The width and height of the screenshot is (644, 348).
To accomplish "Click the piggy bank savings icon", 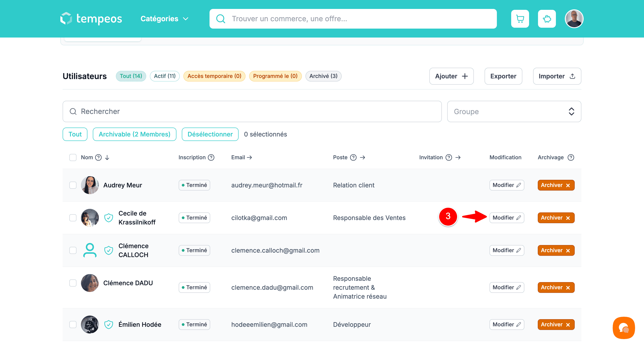I will pos(547,19).
